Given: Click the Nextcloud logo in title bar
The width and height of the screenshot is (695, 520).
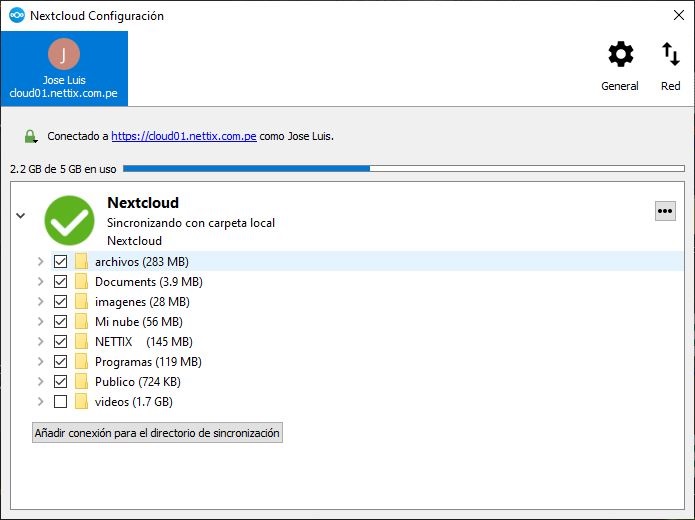Looking at the screenshot, I should pos(16,16).
